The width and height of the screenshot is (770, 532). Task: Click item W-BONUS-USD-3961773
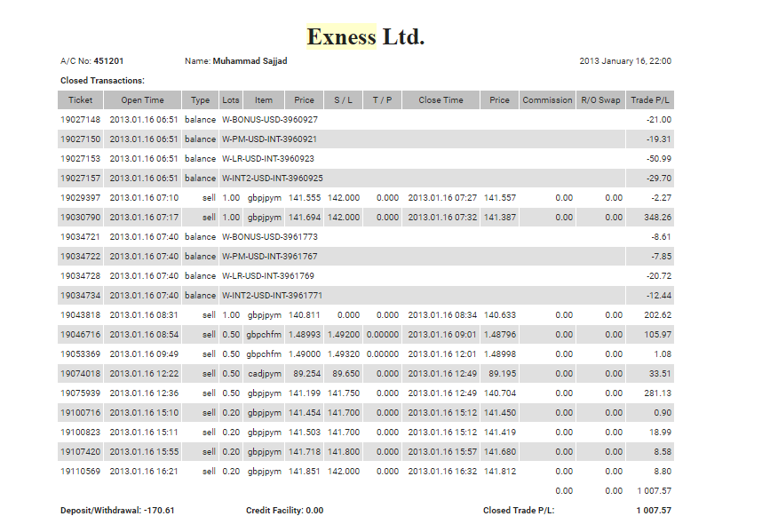coord(270,237)
